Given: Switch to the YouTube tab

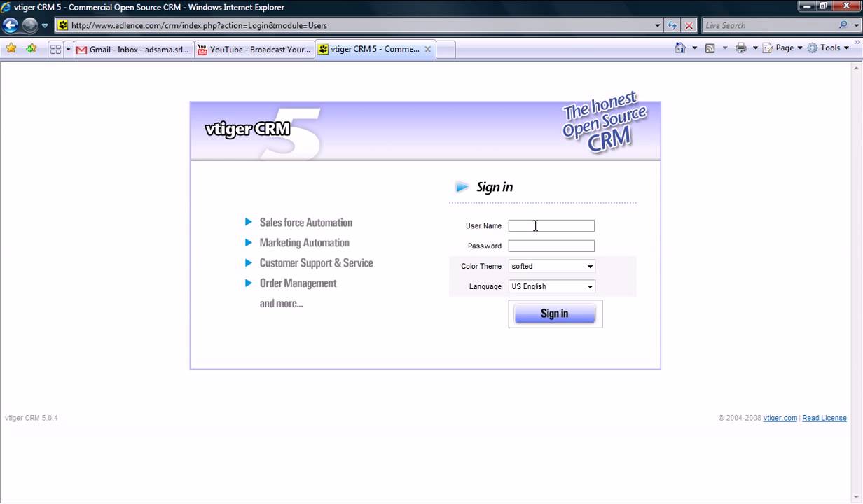Looking at the screenshot, I should 254,49.
